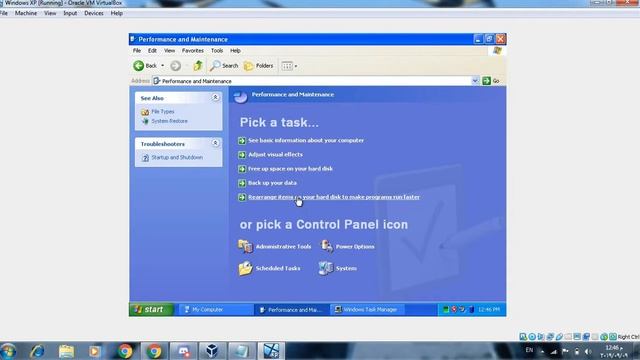The image size is (640, 360).
Task: Click the green Go button
Action: (x=491, y=81)
